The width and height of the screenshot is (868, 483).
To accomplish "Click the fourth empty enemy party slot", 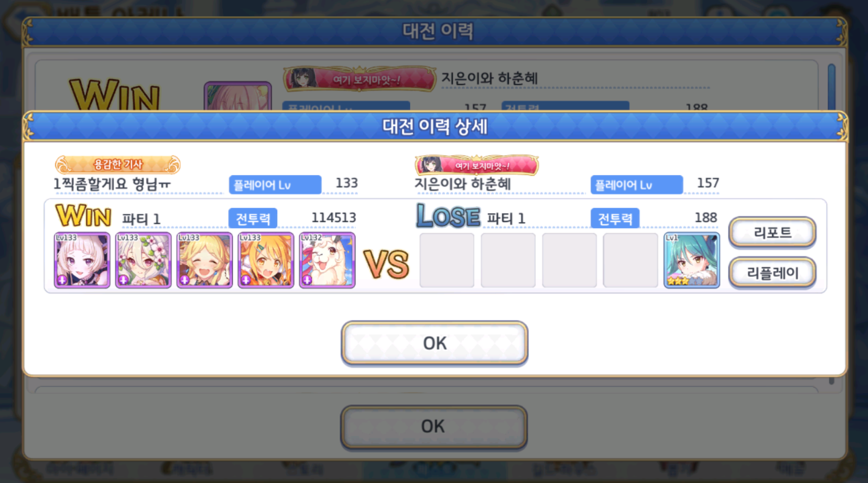I will point(630,260).
